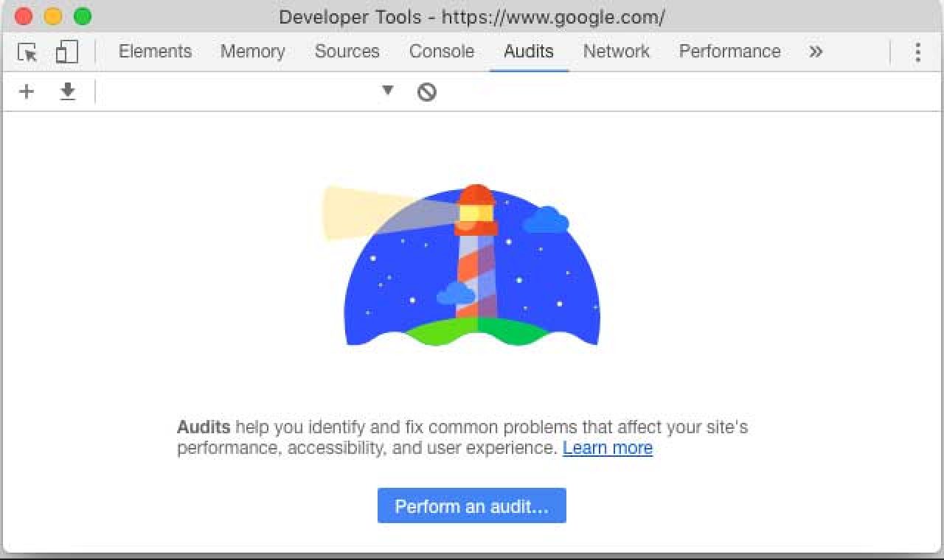944x560 pixels.
Task: Toggle the device toolbar icon
Action: click(67, 52)
